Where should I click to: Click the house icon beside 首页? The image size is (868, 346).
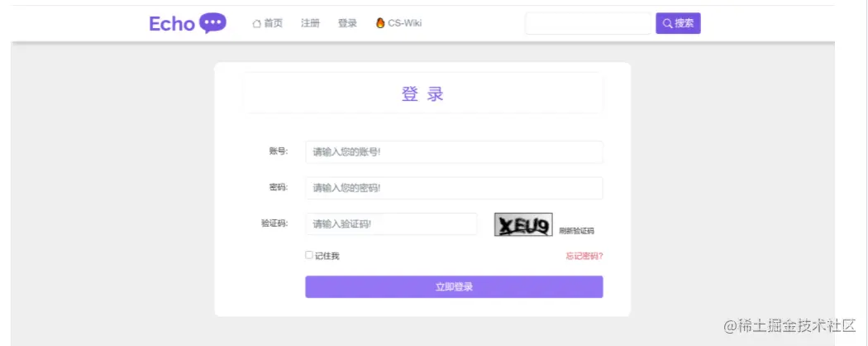coord(257,24)
